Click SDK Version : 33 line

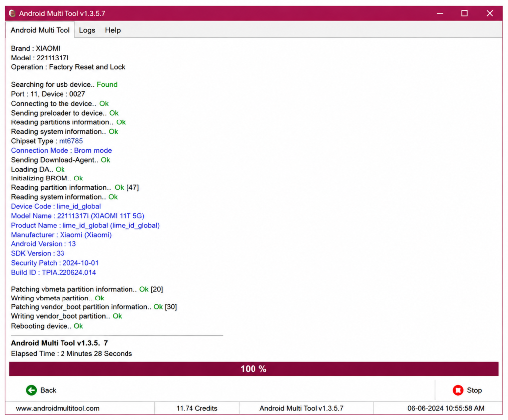coord(38,253)
